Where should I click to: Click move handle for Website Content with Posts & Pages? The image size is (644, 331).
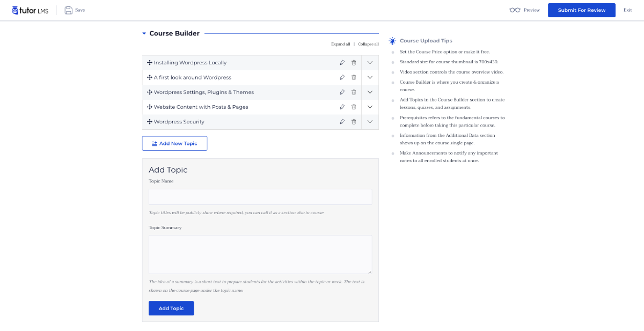[150, 107]
